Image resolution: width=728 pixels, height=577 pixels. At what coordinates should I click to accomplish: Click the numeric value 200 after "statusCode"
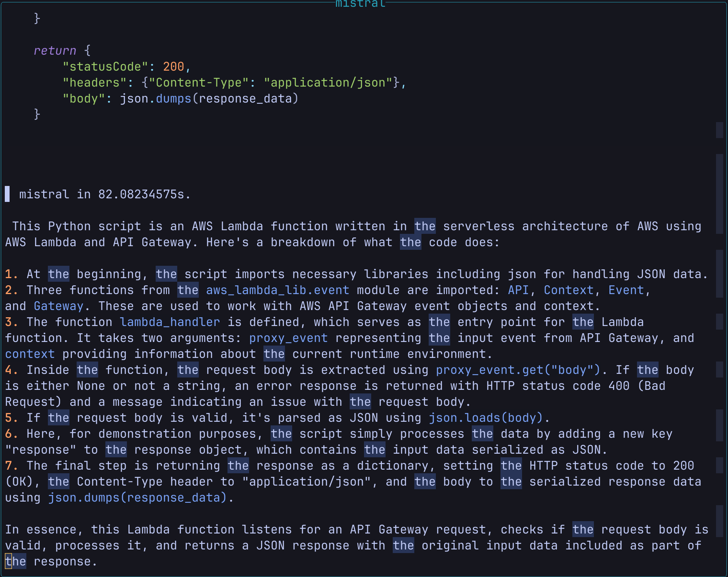174,67
